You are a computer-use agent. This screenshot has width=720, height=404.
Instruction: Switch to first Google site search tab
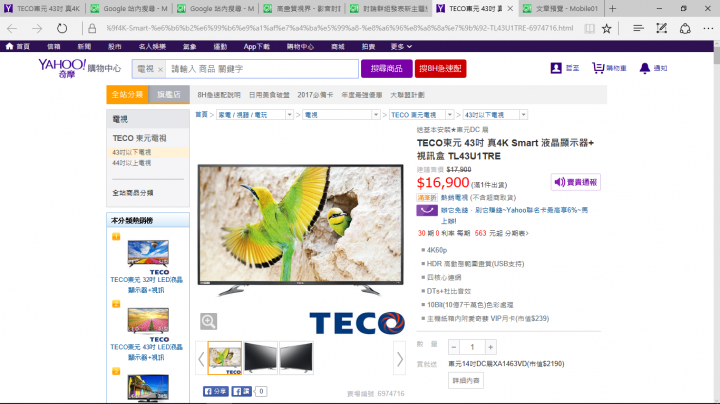tap(129, 8)
